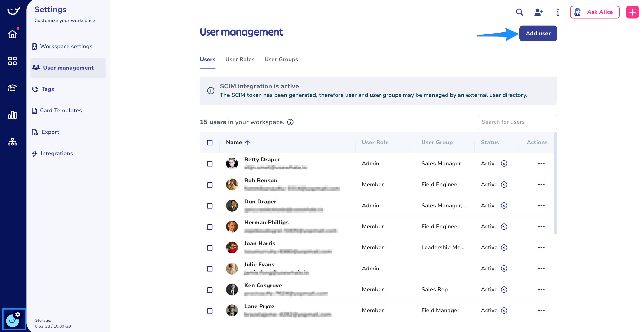Select Betty Draper's row checkbox
644x332 pixels.
[x=210, y=164]
